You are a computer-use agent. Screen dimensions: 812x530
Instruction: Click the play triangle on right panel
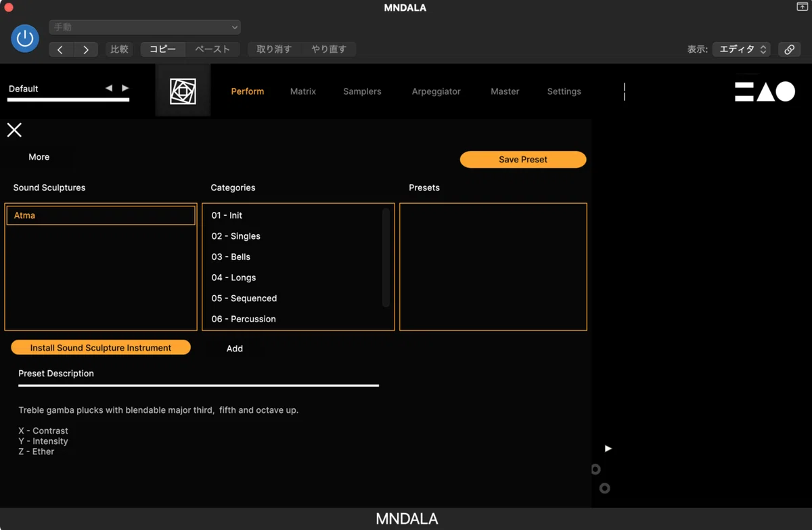[x=608, y=448]
